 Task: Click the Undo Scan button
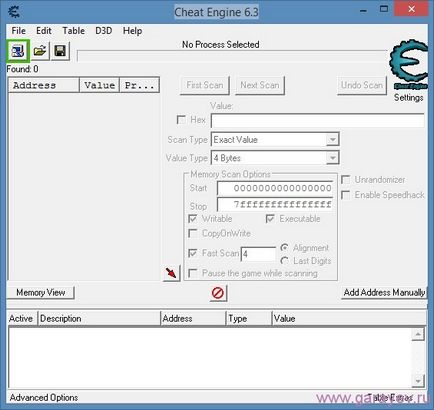pyautogui.click(x=362, y=85)
